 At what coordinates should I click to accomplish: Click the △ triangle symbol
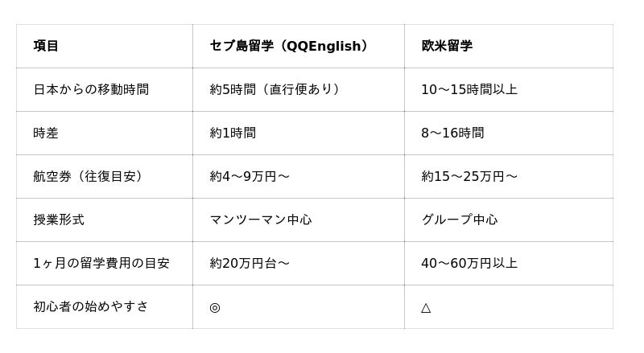point(426,307)
